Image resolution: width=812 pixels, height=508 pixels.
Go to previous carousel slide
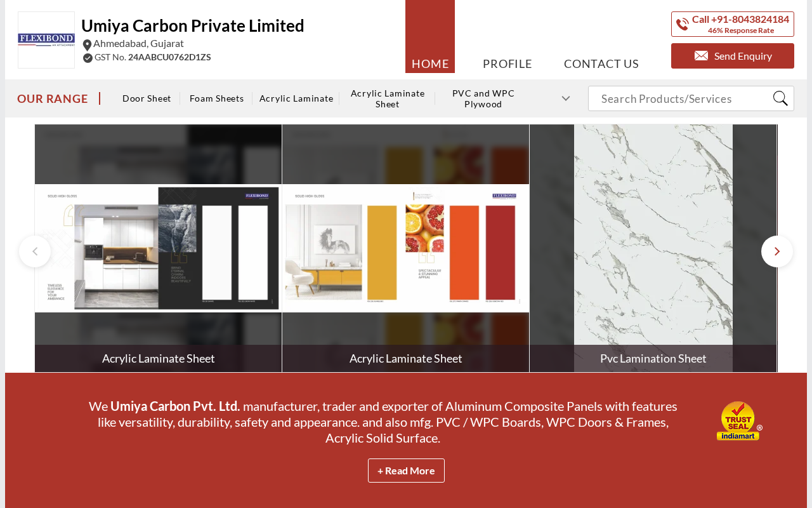coord(35,251)
